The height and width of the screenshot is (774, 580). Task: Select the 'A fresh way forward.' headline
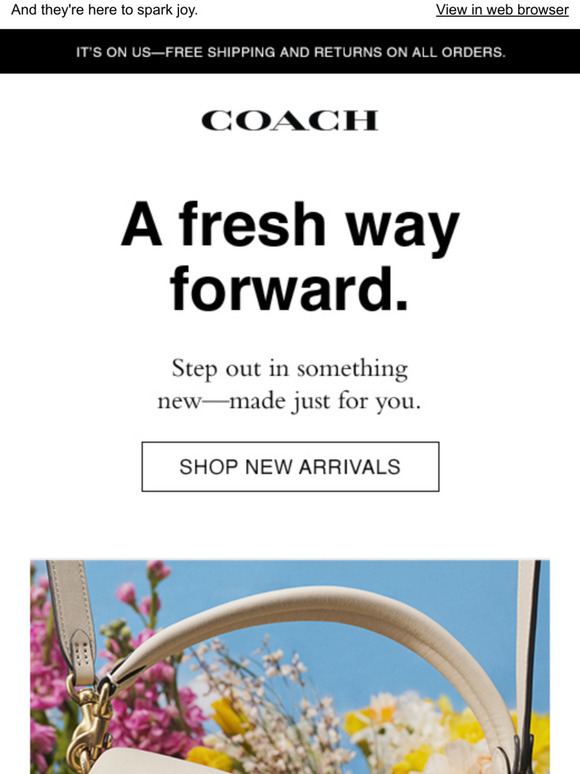(x=290, y=257)
